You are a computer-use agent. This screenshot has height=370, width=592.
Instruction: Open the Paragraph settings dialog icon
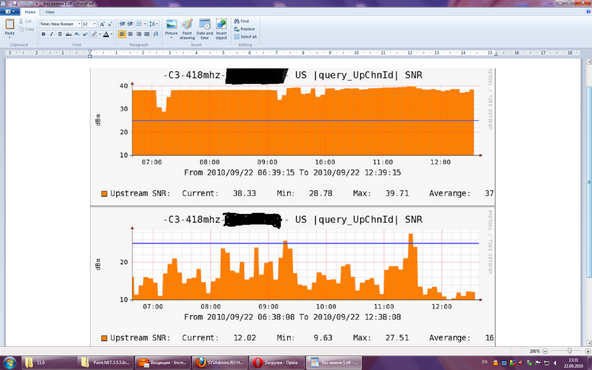click(x=156, y=34)
